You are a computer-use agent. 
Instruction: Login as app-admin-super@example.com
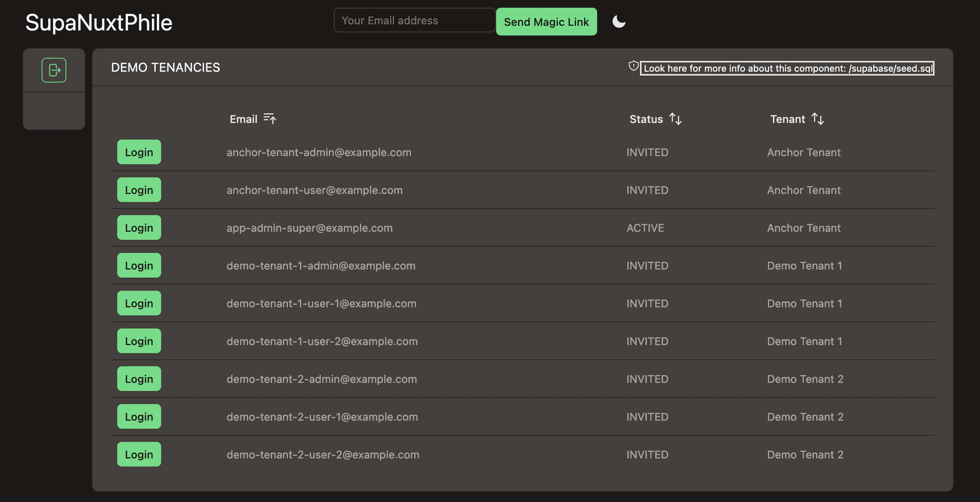point(139,227)
